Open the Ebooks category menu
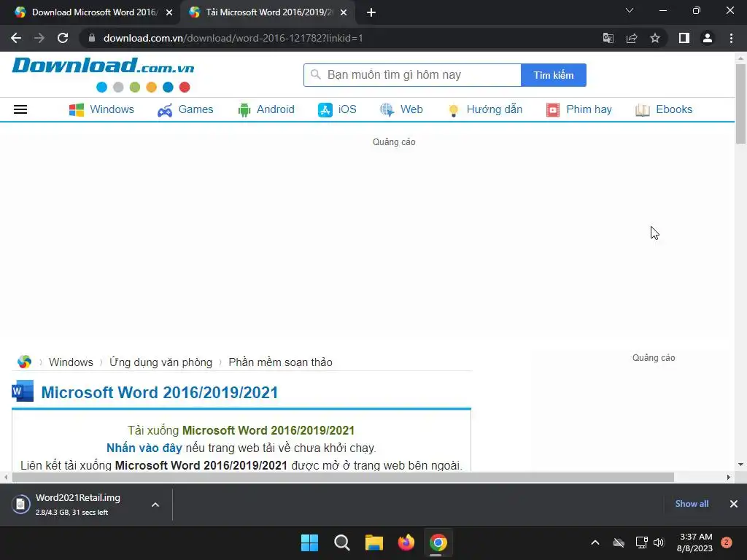747x560 pixels. pyautogui.click(x=664, y=109)
